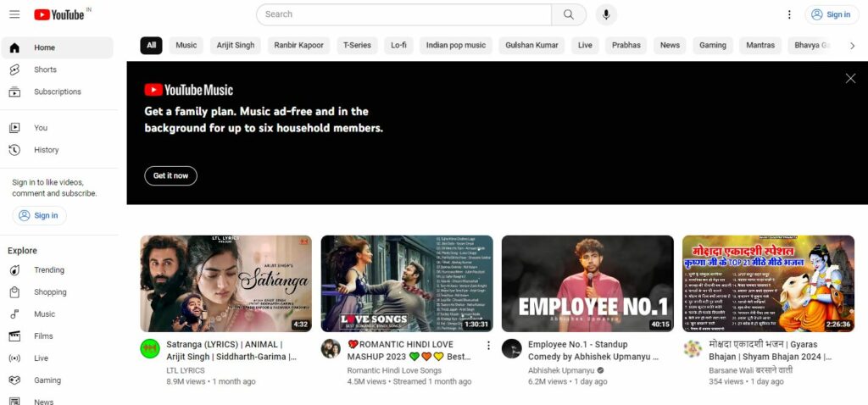Select the All filter chip
This screenshot has height=405, width=868.
151,46
